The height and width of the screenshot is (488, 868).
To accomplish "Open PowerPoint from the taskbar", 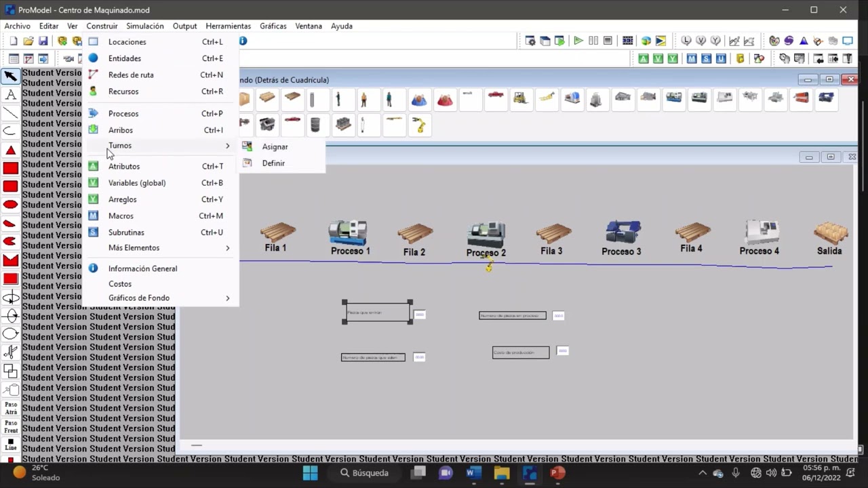I will 557,472.
